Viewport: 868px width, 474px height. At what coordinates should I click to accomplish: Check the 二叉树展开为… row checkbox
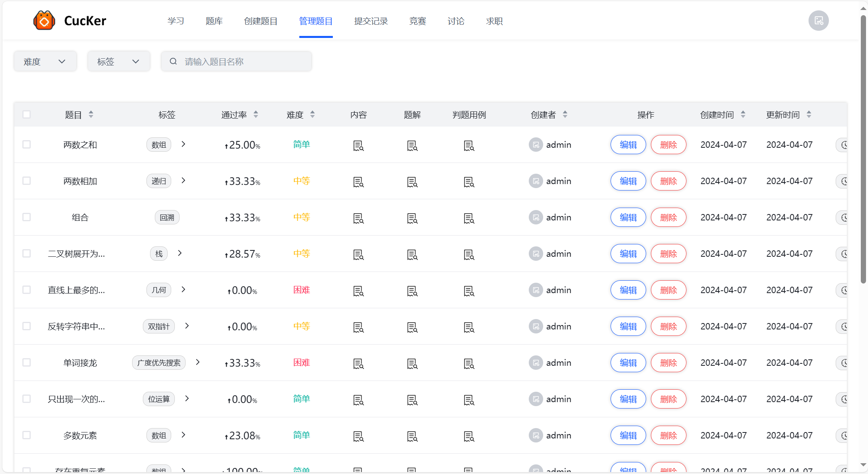click(x=27, y=253)
